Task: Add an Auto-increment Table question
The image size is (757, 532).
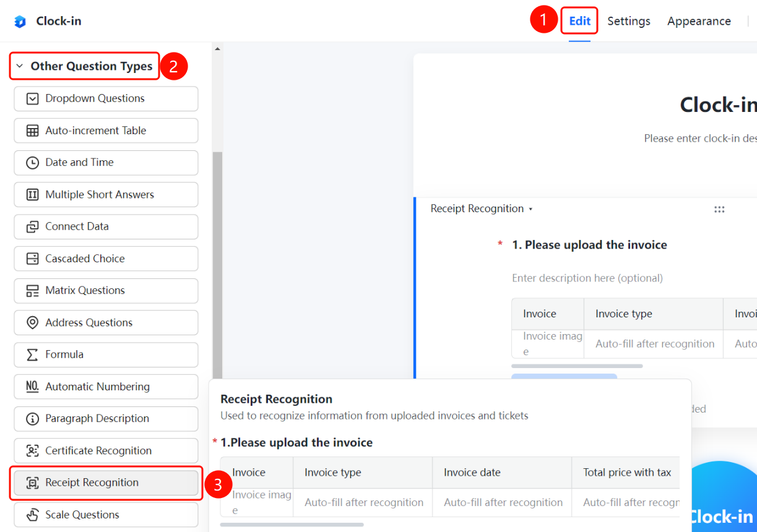Action: coord(106,131)
